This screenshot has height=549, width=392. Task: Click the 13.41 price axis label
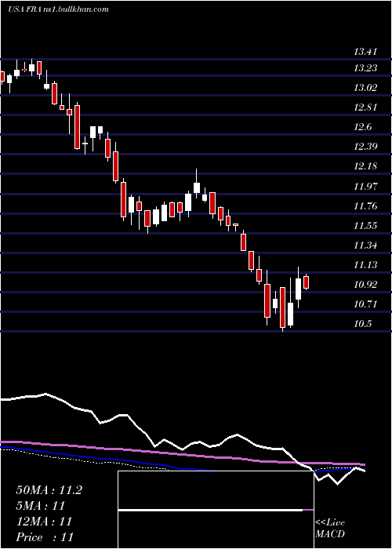point(365,53)
